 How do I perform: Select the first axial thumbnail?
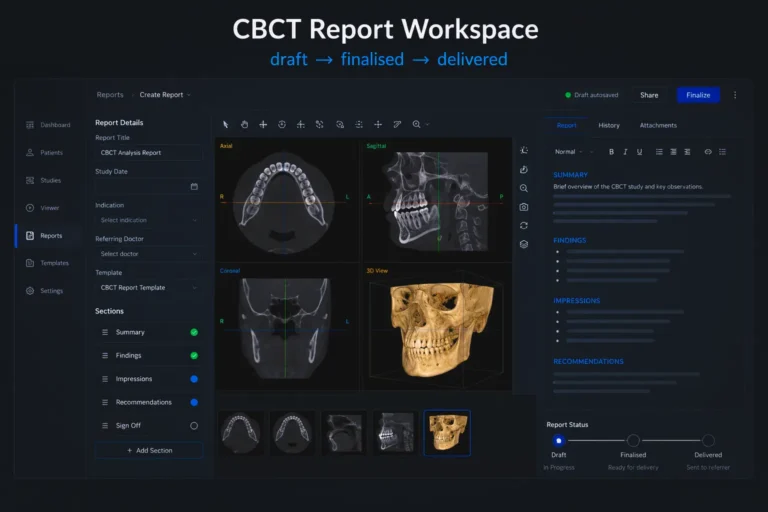[x=240, y=433]
